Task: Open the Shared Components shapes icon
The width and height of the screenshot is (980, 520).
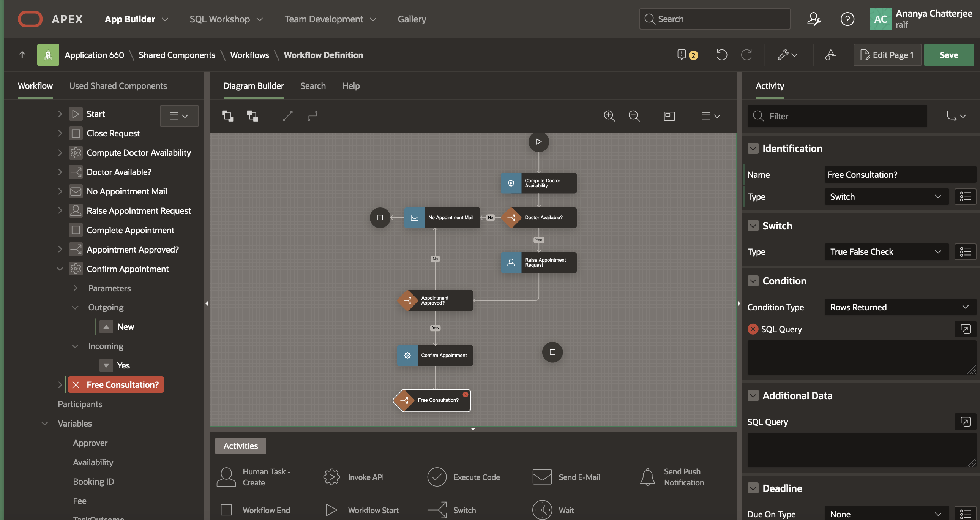Action: pos(830,55)
